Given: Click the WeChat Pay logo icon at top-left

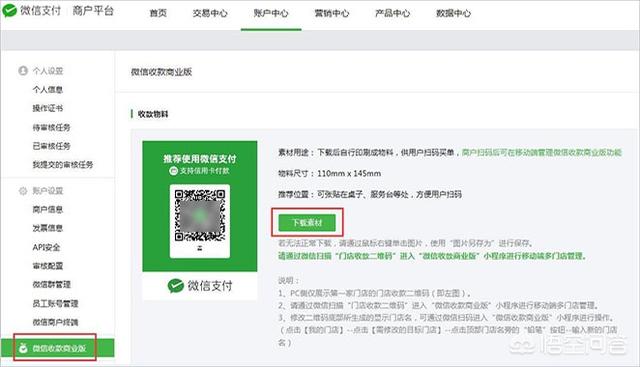Looking at the screenshot, I should [9, 11].
